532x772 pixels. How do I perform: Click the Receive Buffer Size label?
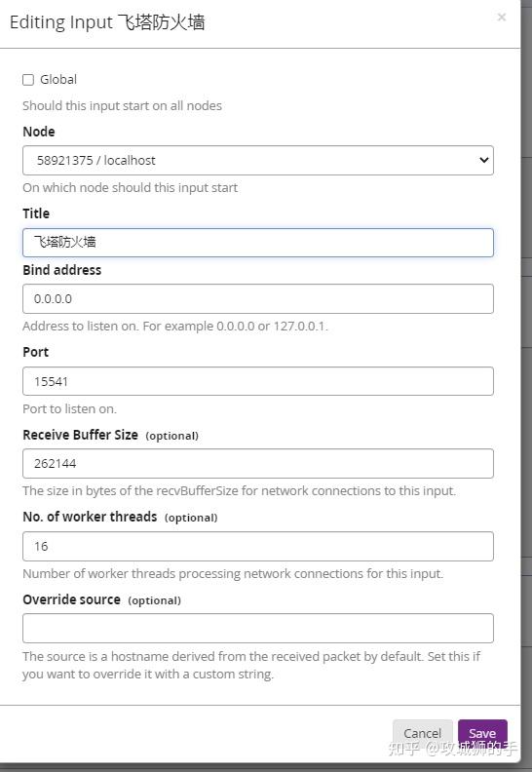coord(80,435)
